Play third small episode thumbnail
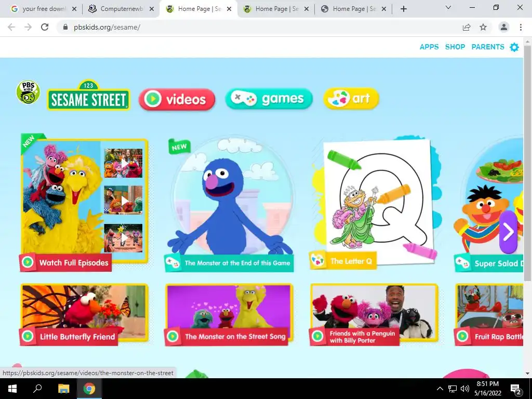 [123, 238]
